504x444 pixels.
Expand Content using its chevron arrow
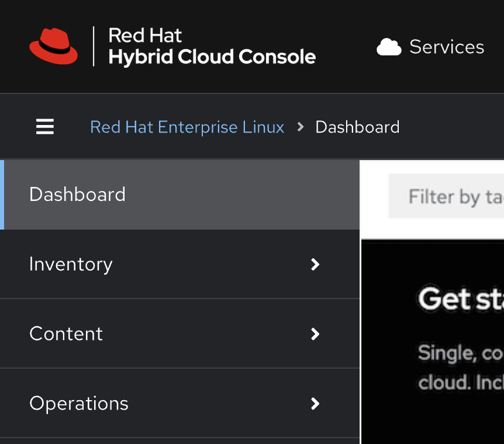(x=315, y=334)
